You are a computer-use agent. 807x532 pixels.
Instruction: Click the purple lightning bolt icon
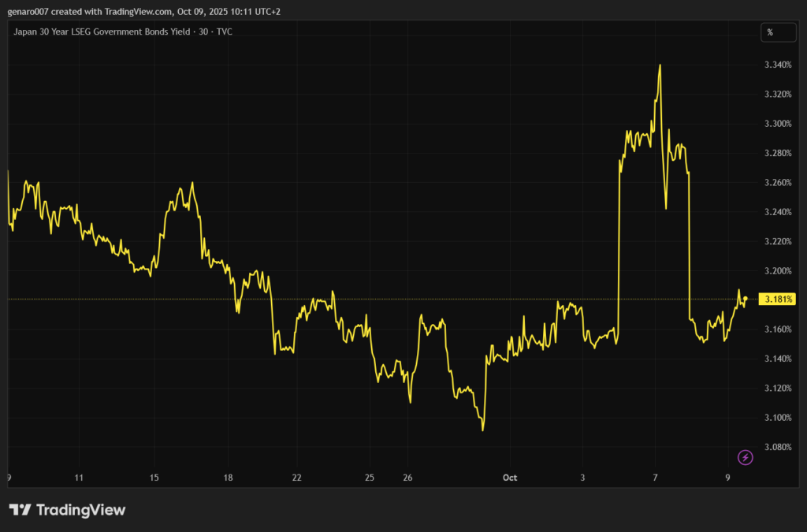(745, 457)
